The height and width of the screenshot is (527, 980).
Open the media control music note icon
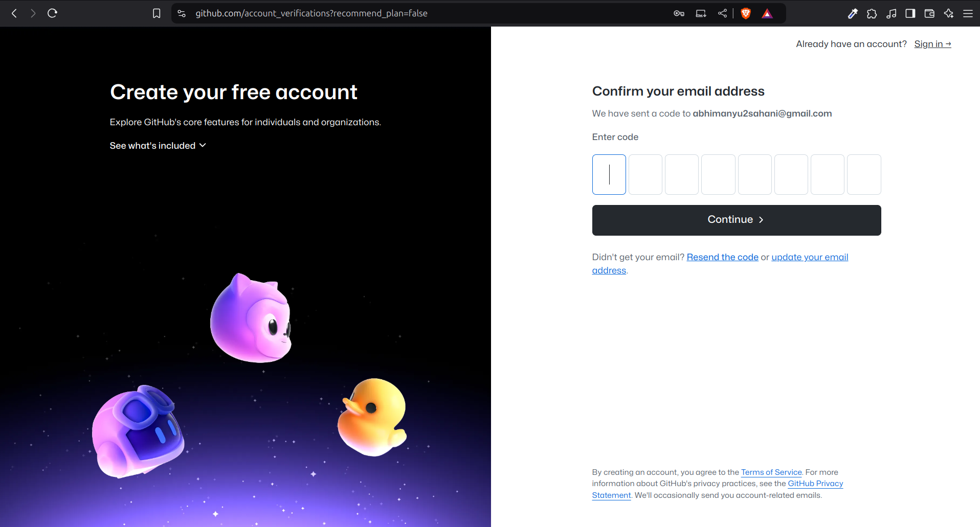[x=892, y=13]
